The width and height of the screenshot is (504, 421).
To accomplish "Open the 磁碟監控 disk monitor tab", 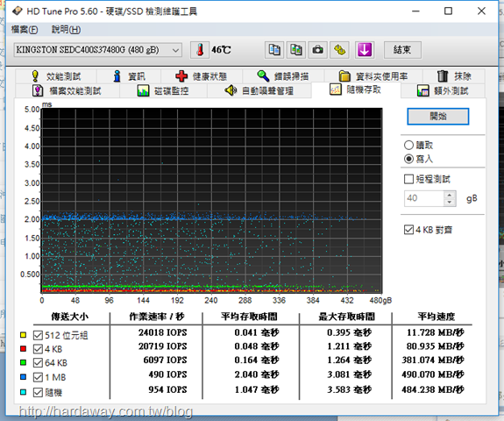I will pyautogui.click(x=163, y=90).
